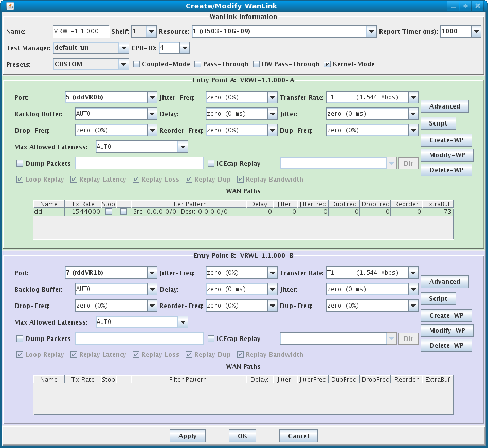The width and height of the screenshot is (488, 448).
Task: Toggle the Pass-Through checkbox
Action: (197, 64)
